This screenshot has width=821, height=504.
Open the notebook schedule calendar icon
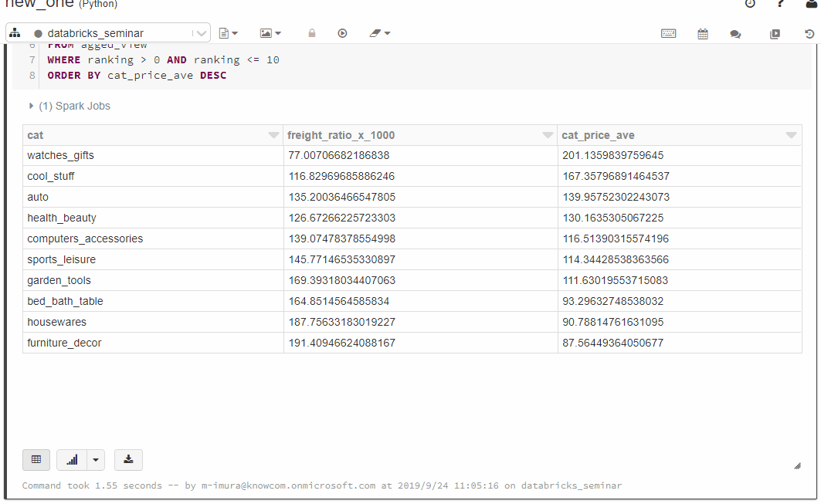tap(702, 33)
